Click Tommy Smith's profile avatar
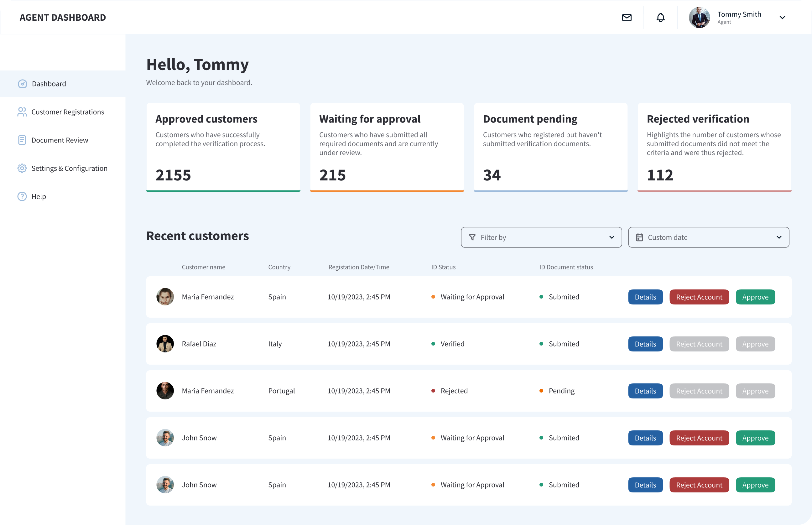The width and height of the screenshot is (812, 525). coord(699,18)
